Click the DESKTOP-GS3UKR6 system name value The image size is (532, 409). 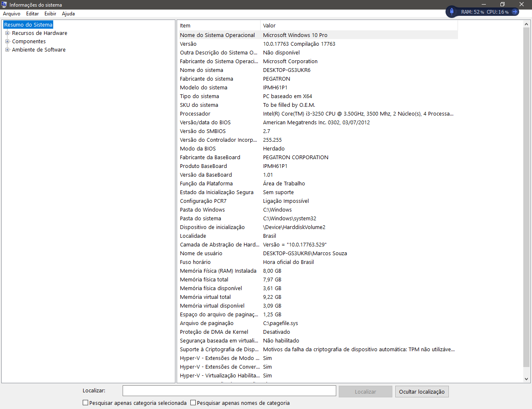pos(287,70)
